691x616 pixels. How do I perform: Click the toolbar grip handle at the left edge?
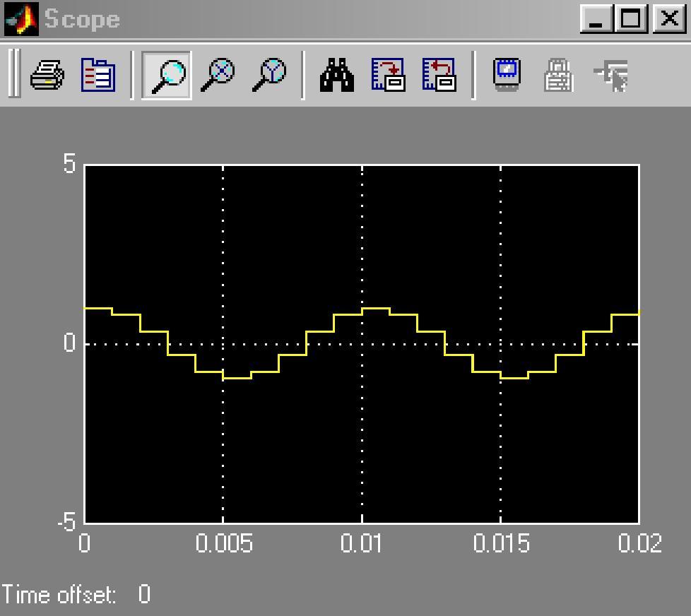pos(14,73)
